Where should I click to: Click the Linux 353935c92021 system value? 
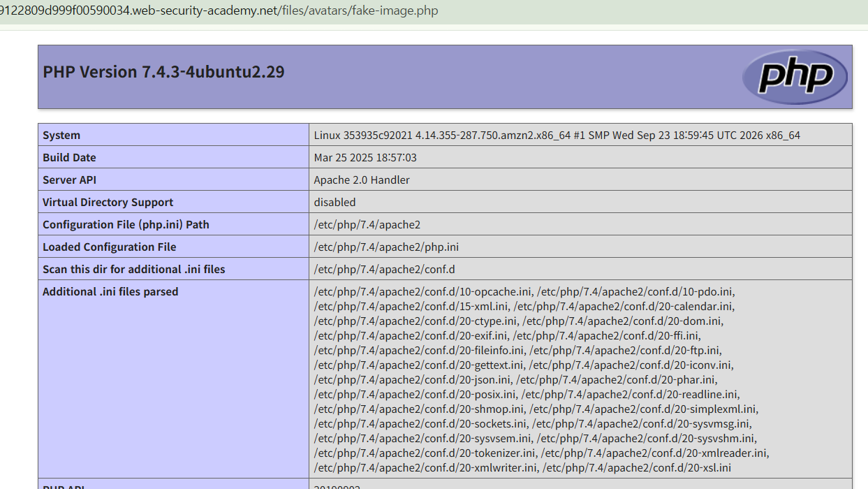(557, 135)
